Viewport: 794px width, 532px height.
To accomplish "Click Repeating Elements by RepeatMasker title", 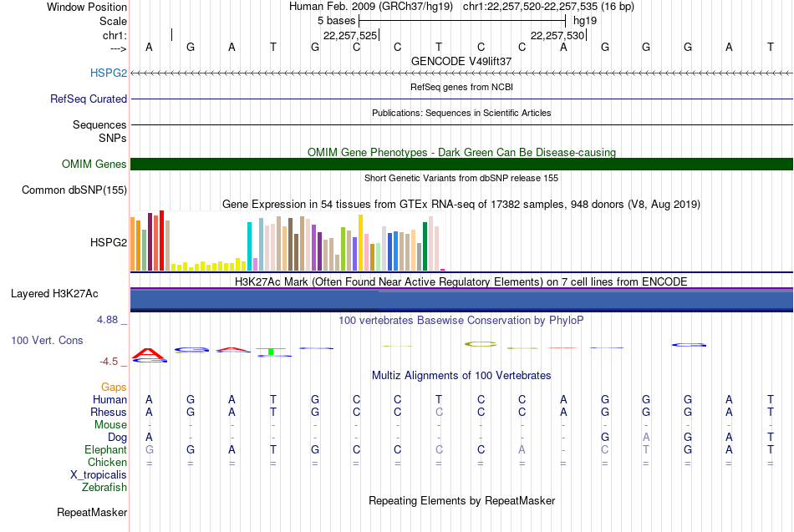I will 461,500.
